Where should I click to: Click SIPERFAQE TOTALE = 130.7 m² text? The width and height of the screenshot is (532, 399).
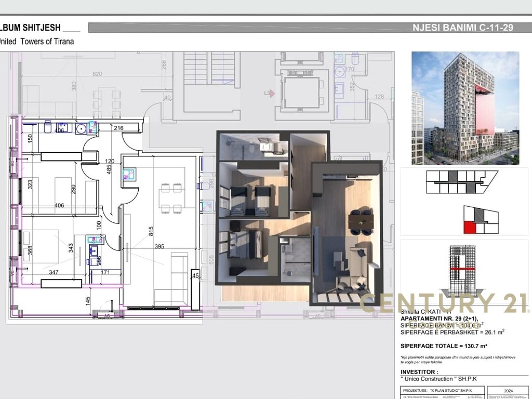click(x=443, y=345)
